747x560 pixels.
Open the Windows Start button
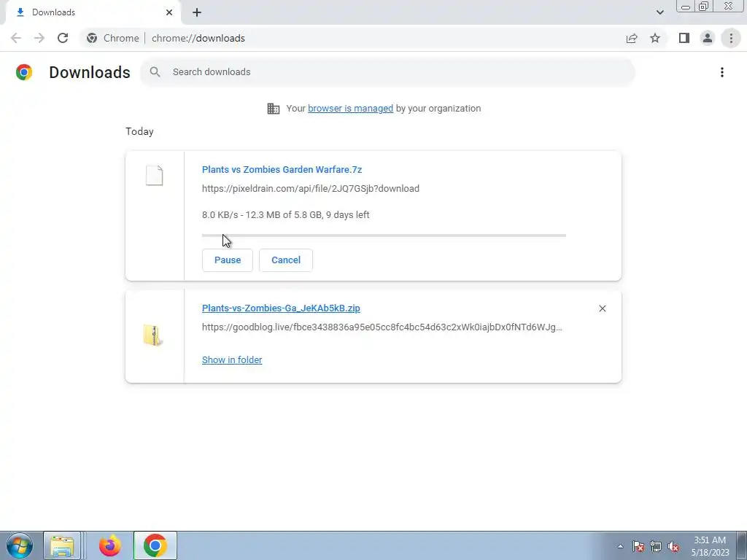coord(20,545)
